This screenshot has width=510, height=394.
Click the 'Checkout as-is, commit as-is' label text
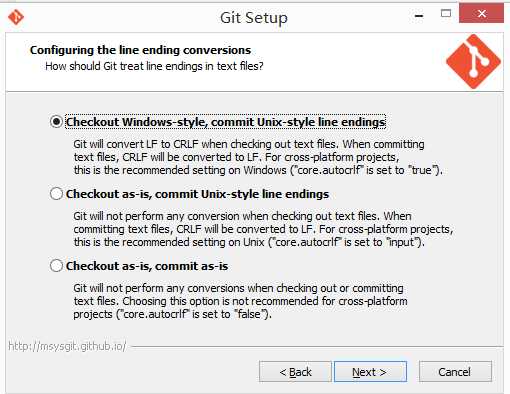[147, 266]
